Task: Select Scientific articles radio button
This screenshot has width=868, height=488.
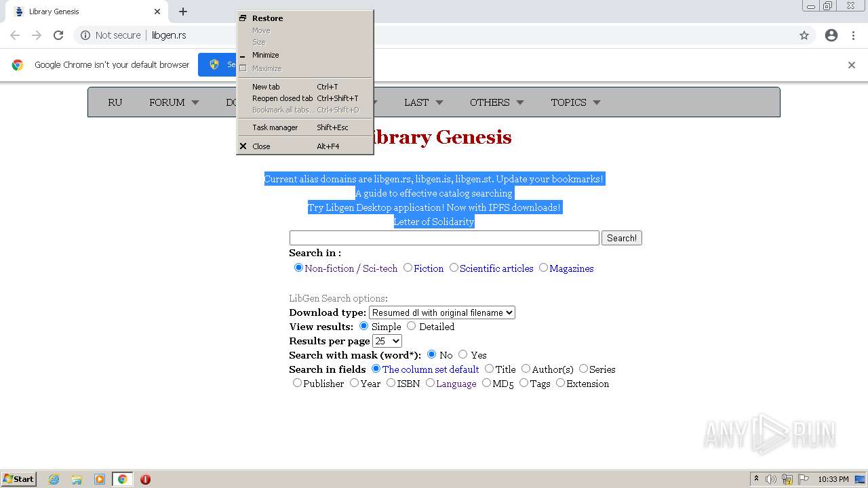Action: tap(454, 268)
